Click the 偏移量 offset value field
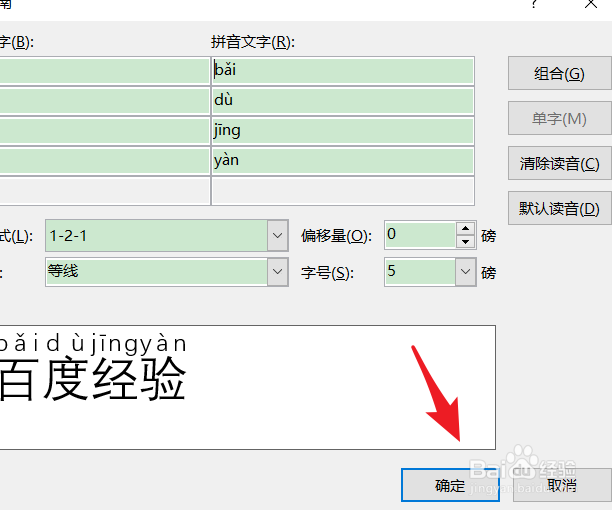This screenshot has height=510, width=612. (x=420, y=235)
